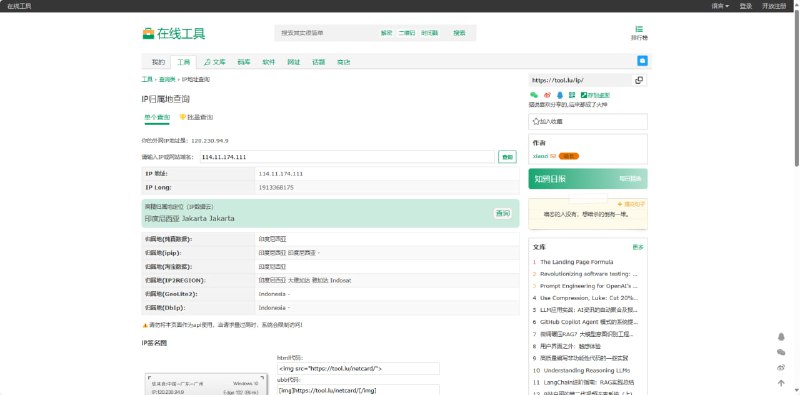Share via the WeChat icon

tap(534, 95)
